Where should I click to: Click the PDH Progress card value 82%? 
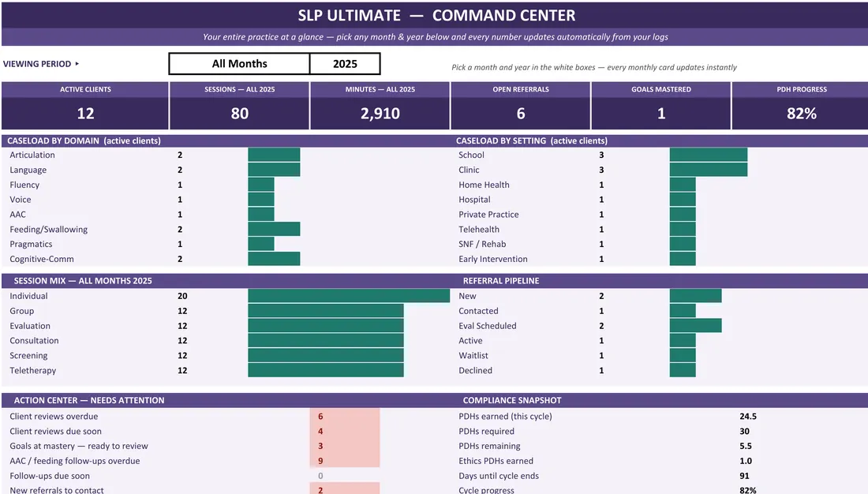(x=802, y=114)
